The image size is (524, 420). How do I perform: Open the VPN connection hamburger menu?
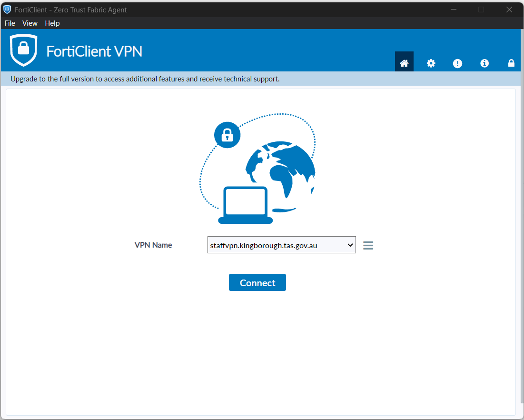368,245
